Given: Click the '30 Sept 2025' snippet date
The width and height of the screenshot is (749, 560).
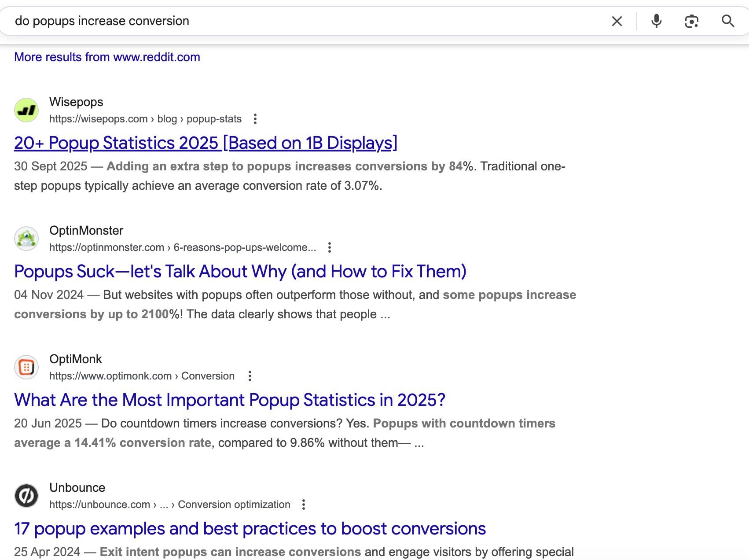Looking at the screenshot, I should click(x=51, y=166).
